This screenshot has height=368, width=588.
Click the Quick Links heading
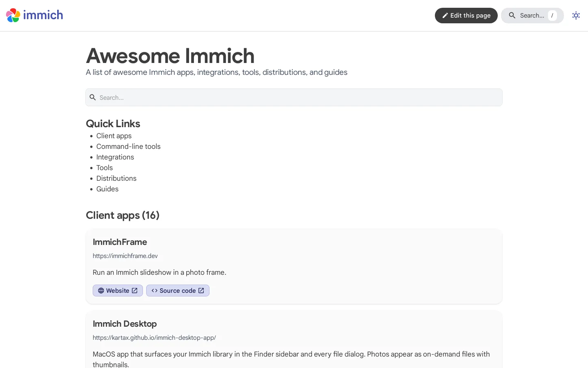point(113,123)
